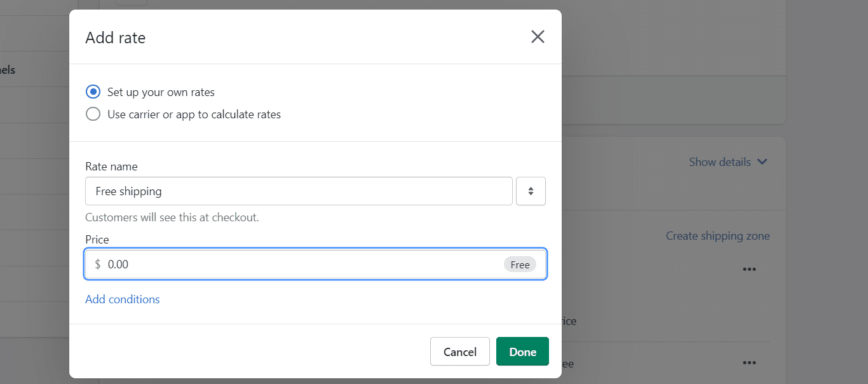Confirm with the green Done button

522,352
